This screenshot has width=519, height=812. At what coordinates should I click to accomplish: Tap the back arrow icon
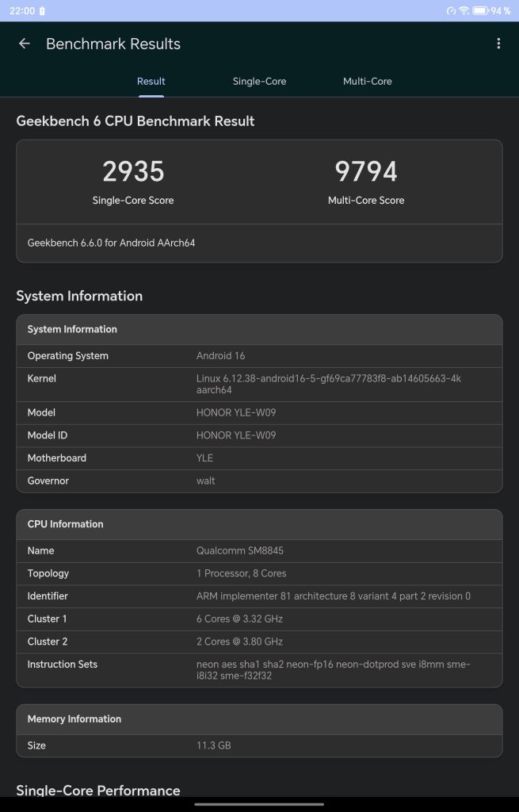click(x=25, y=44)
